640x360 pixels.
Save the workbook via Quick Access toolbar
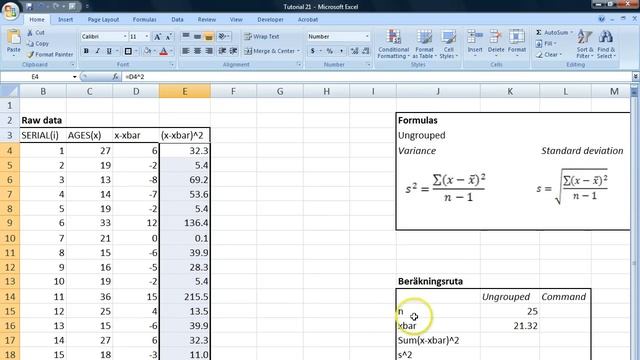29,6
